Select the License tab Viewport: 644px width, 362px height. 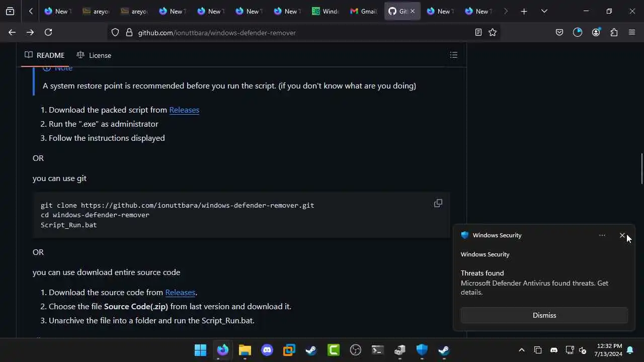[94, 55]
